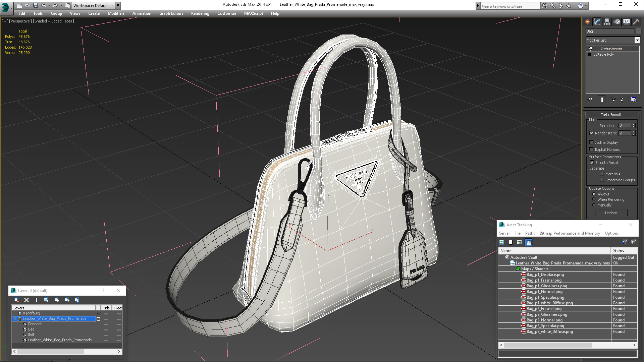Open the Graph Editors menu
644x362 pixels.
171,13
